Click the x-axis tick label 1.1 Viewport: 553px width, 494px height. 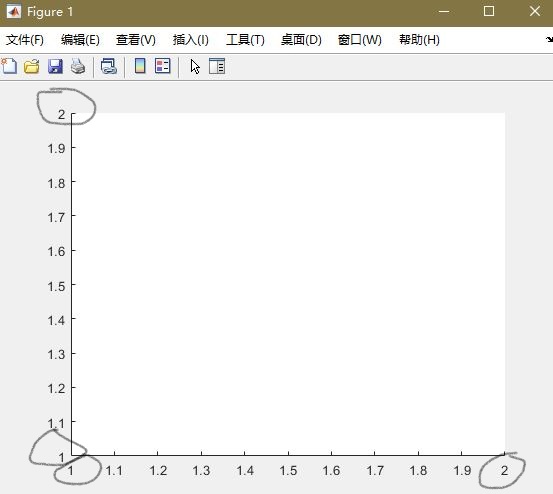[x=114, y=471]
